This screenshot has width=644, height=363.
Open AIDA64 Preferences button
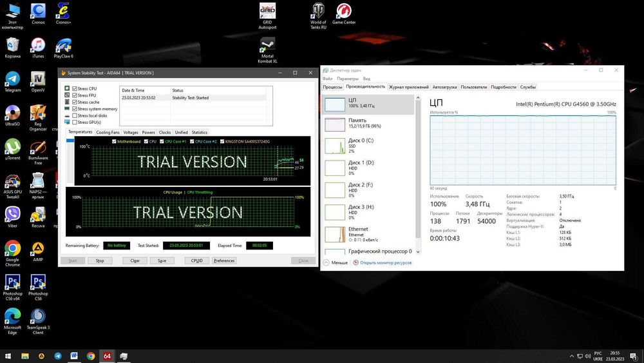tap(224, 260)
